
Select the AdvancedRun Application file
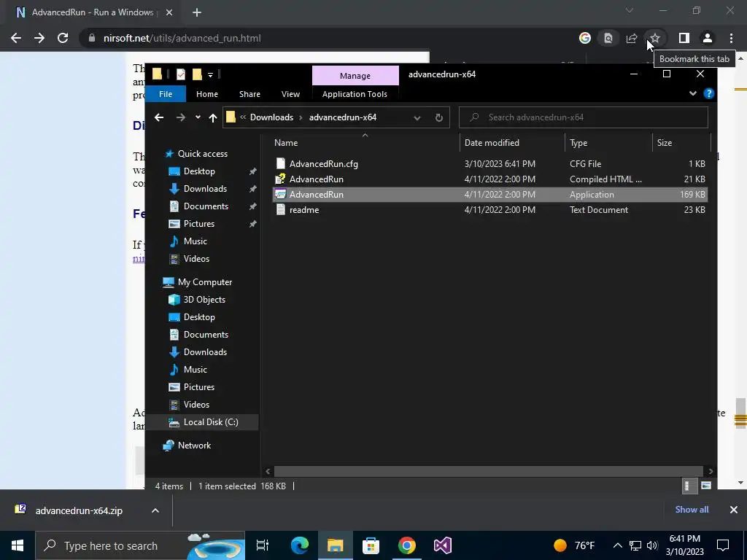[x=489, y=194]
